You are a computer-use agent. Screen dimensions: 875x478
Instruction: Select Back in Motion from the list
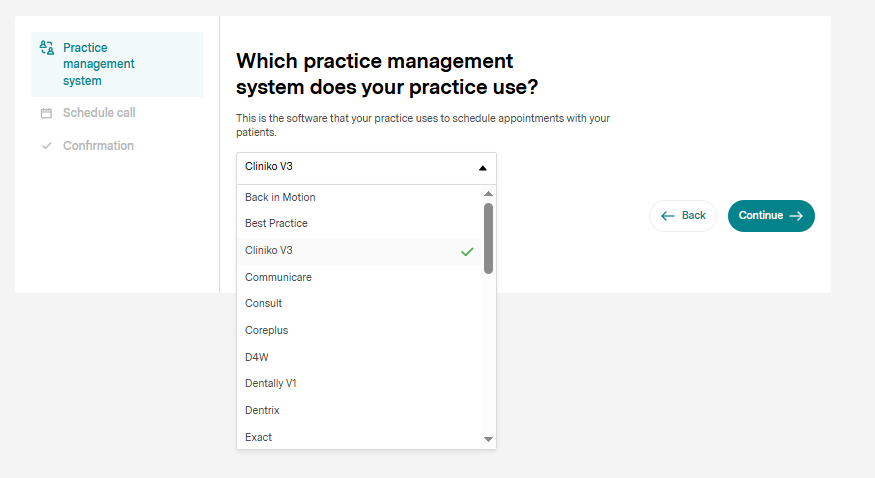pos(280,197)
